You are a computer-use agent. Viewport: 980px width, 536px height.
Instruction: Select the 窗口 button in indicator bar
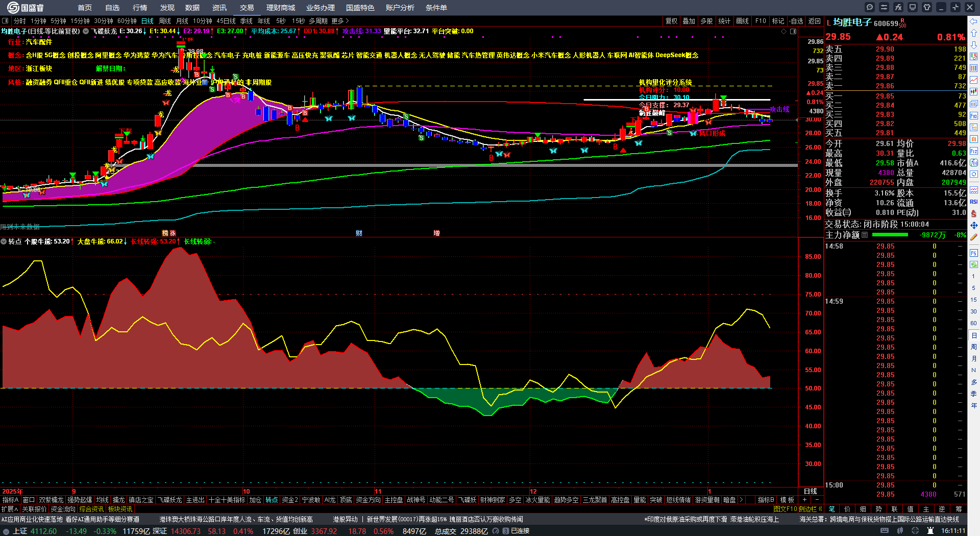[29, 500]
